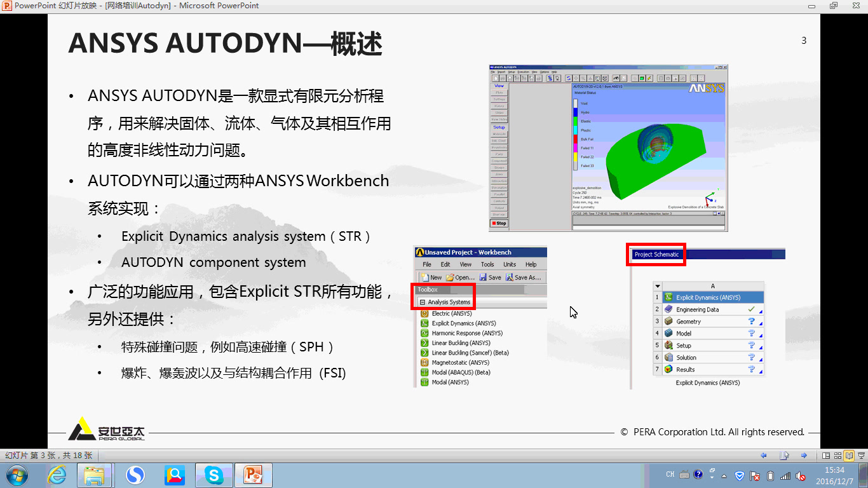
Task: Click the CH input language indicator
Action: pyautogui.click(x=670, y=475)
